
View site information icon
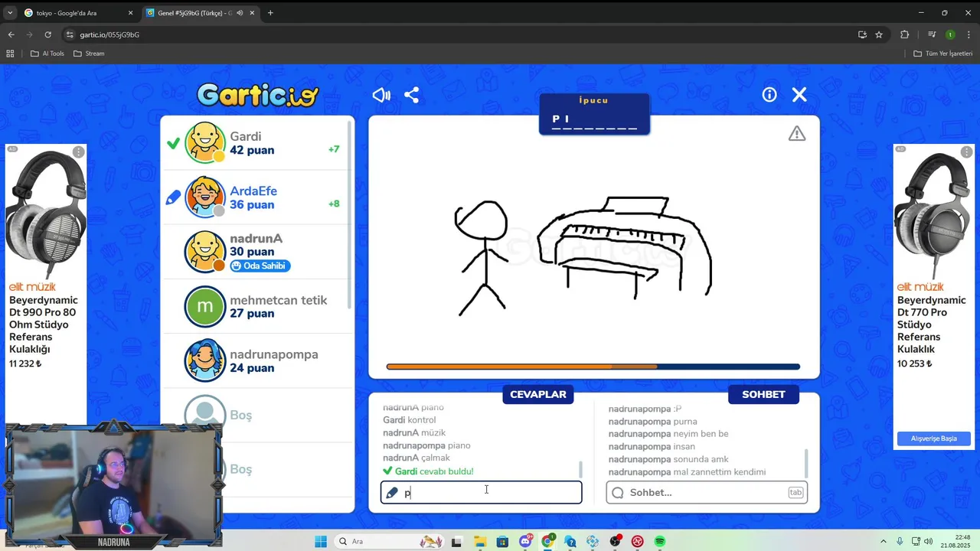(x=70, y=34)
